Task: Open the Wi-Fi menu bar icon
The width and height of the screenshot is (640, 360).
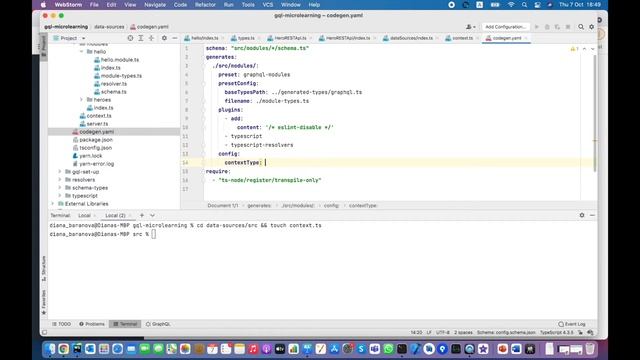Action: pyautogui.click(x=511, y=5)
